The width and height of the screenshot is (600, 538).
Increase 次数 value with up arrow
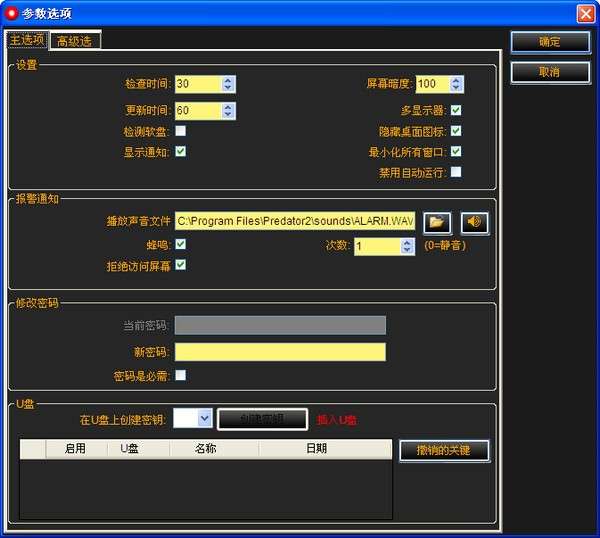tap(407, 243)
